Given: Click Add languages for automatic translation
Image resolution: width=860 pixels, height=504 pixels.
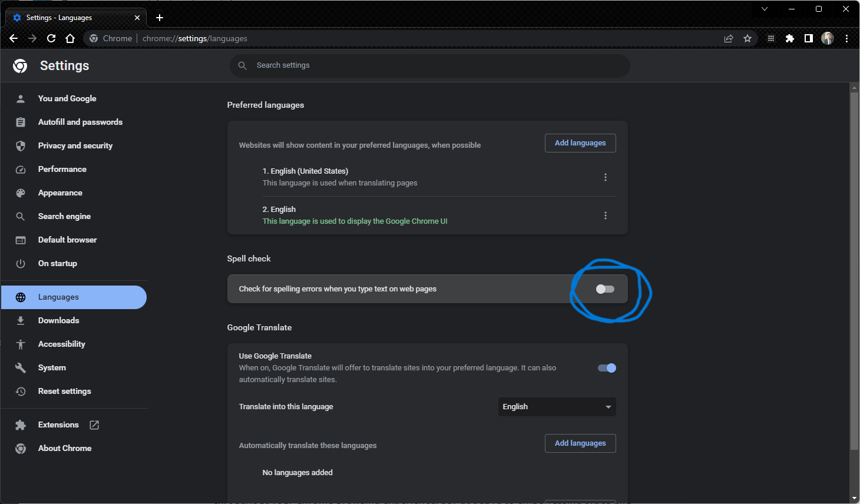Looking at the screenshot, I should [x=580, y=443].
